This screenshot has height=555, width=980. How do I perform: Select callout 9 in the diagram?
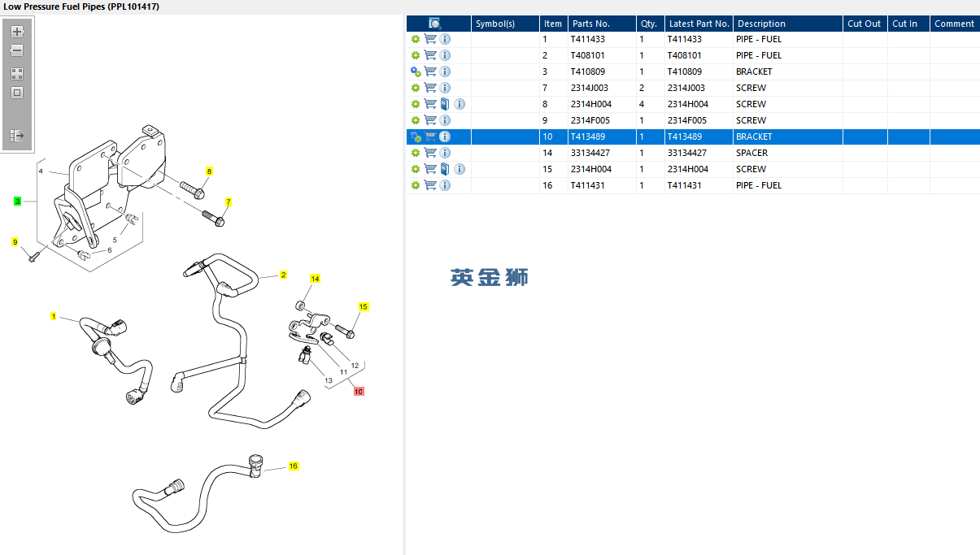tap(15, 242)
